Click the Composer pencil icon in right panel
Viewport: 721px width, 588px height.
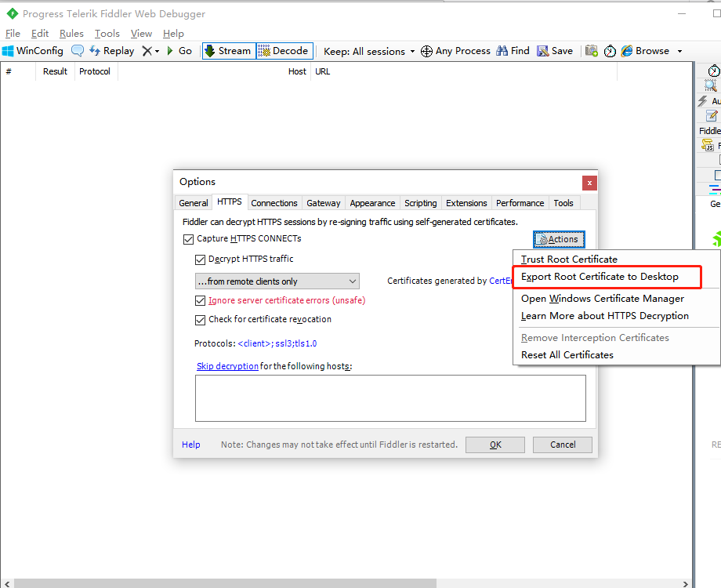pyautogui.click(x=712, y=115)
